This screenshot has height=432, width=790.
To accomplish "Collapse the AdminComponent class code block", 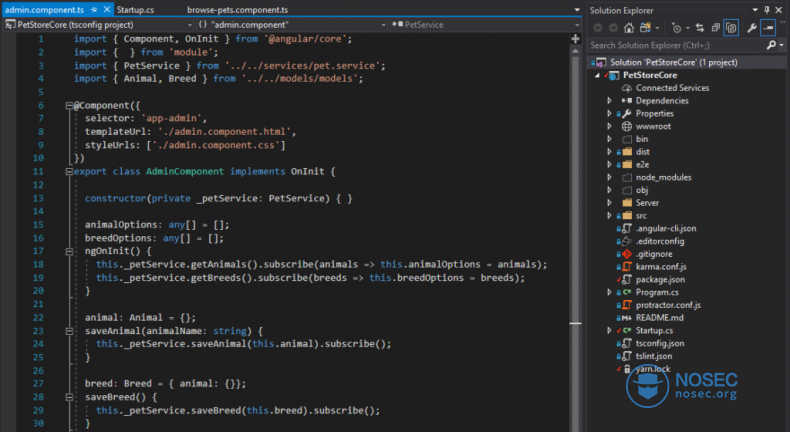I will (69, 172).
